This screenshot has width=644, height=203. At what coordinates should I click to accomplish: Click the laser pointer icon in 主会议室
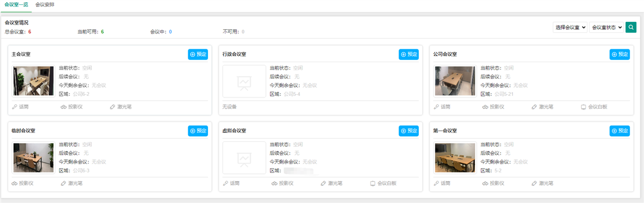tap(113, 107)
